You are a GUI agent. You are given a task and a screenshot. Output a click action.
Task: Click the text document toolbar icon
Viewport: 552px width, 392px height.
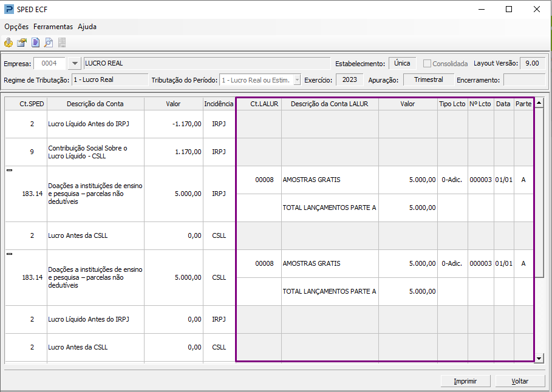pos(35,42)
